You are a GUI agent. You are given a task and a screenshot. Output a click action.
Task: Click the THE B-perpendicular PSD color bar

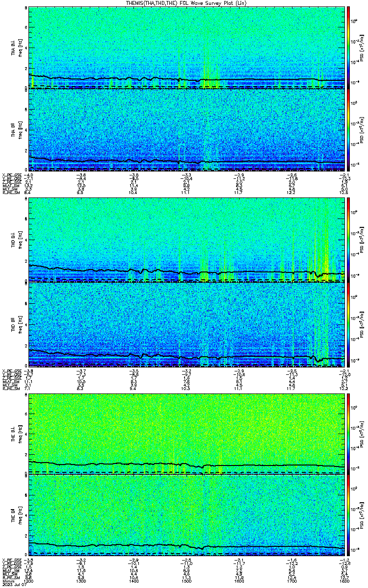[x=348, y=433]
